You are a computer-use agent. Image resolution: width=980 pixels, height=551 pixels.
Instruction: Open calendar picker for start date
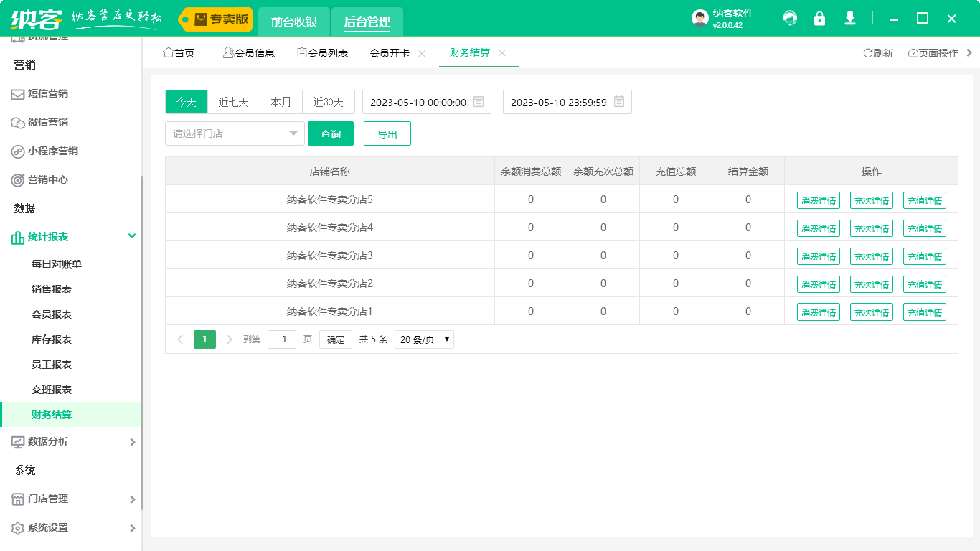click(x=479, y=102)
